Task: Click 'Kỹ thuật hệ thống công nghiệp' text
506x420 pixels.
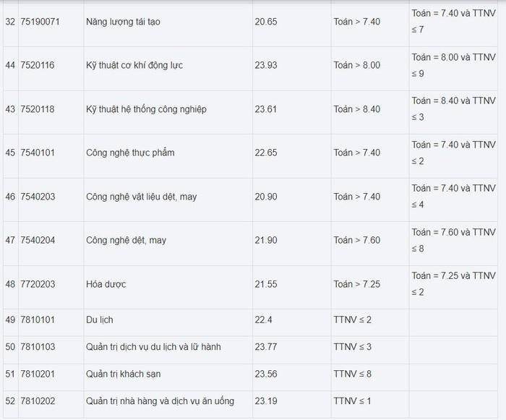Action: tap(146, 109)
